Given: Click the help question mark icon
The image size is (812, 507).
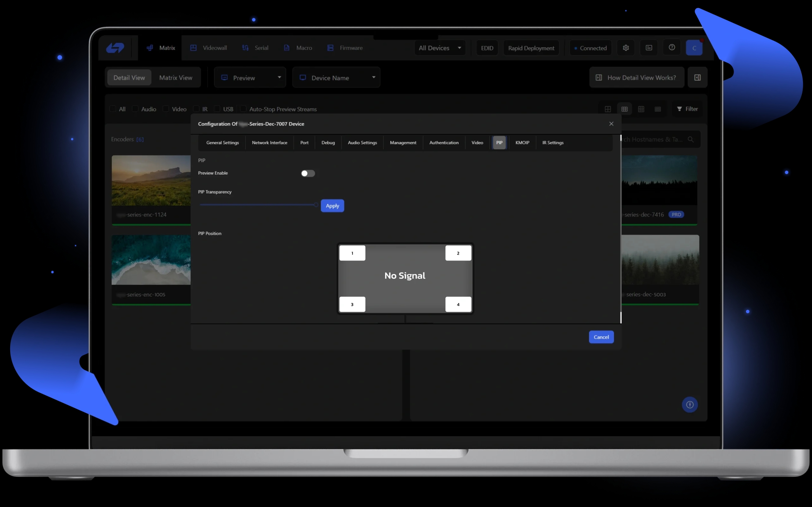Looking at the screenshot, I should [x=672, y=48].
